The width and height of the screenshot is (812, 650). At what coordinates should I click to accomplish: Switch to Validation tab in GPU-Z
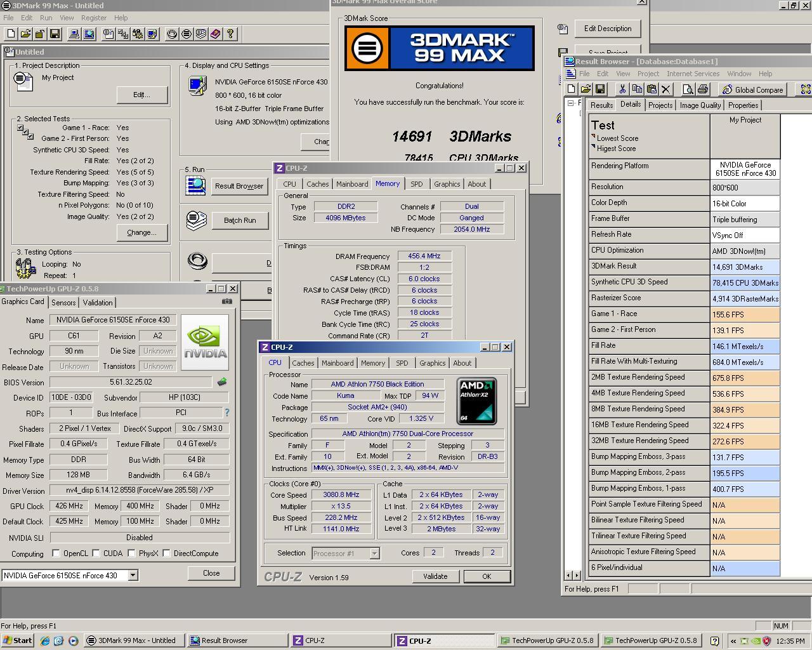coord(98,303)
